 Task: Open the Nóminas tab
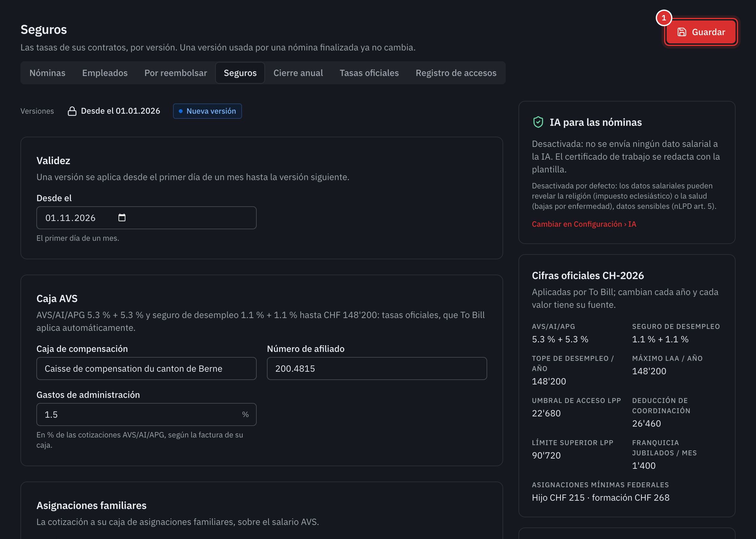click(x=48, y=73)
